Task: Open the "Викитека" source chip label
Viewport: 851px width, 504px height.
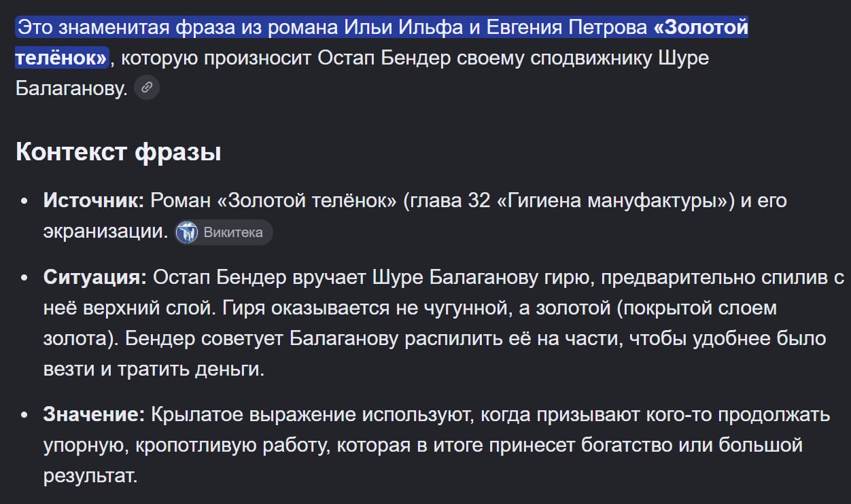Action: click(x=233, y=232)
